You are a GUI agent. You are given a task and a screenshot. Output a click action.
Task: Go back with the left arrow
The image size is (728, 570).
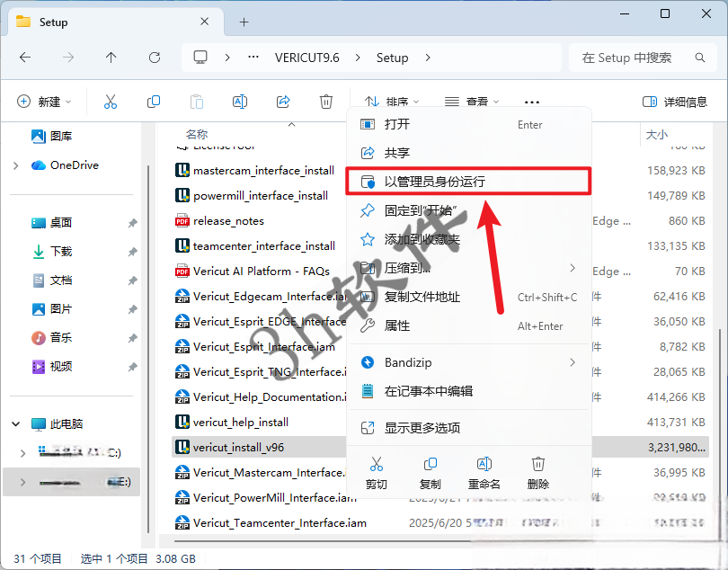25,58
